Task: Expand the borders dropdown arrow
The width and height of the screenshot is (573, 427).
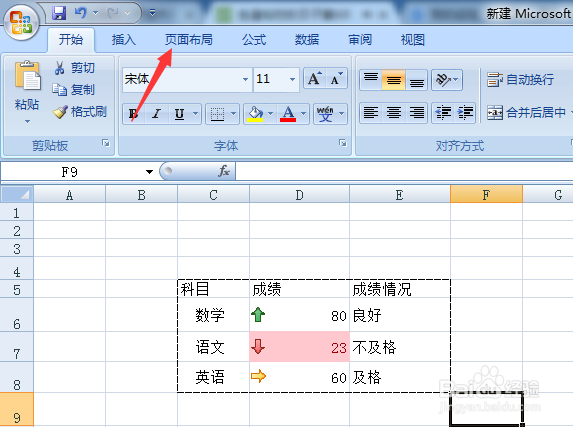Action: (234, 114)
